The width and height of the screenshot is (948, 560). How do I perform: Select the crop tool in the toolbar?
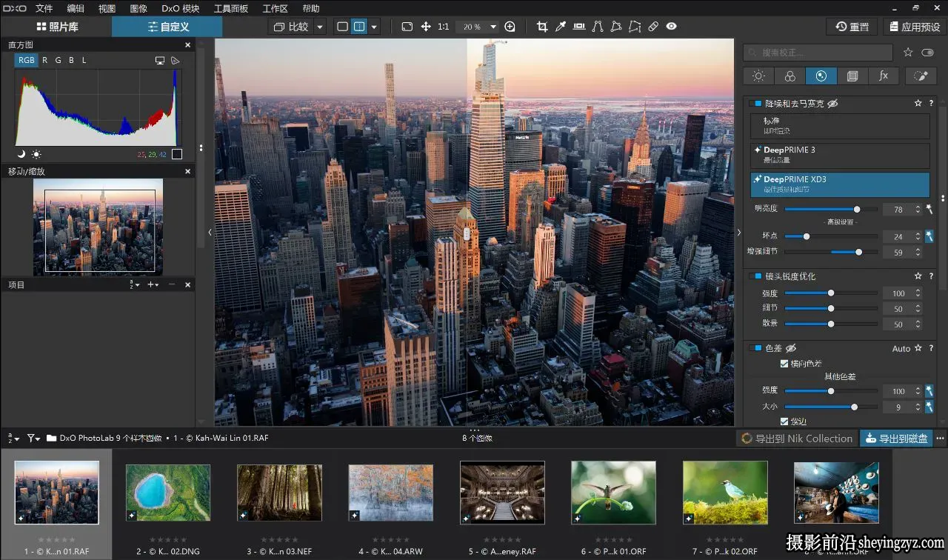(541, 27)
